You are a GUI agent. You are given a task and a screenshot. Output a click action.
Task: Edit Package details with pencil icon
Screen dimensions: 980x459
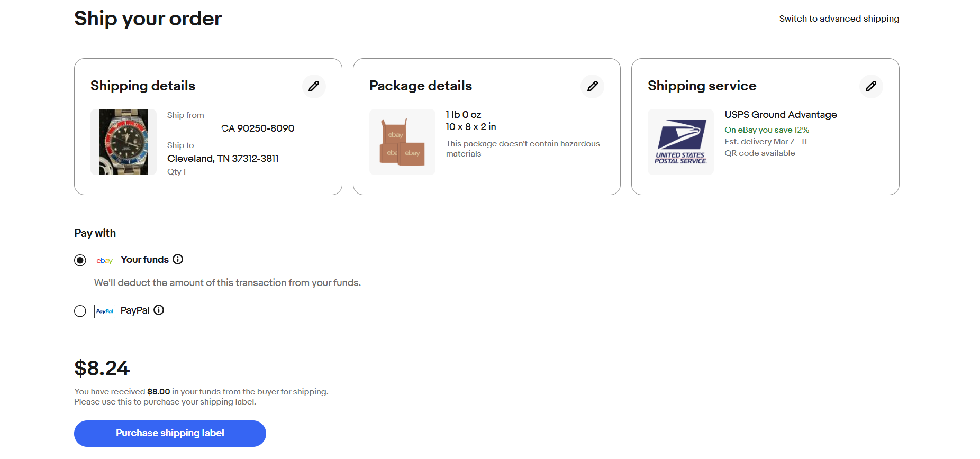[x=592, y=86]
